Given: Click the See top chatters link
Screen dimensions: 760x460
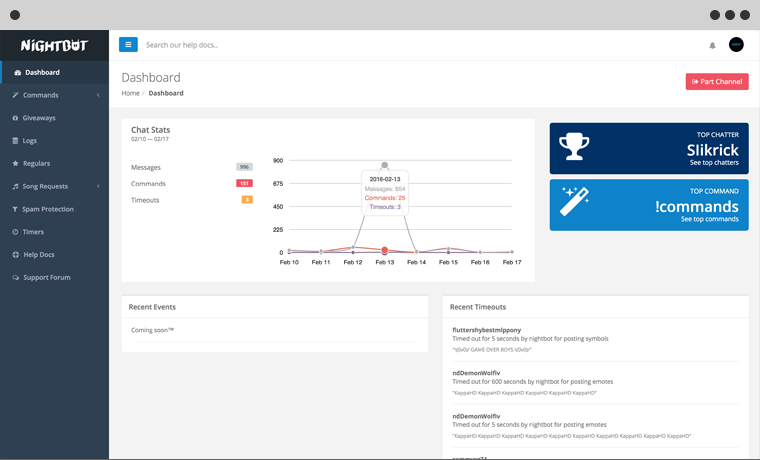Looking at the screenshot, I should (x=714, y=163).
